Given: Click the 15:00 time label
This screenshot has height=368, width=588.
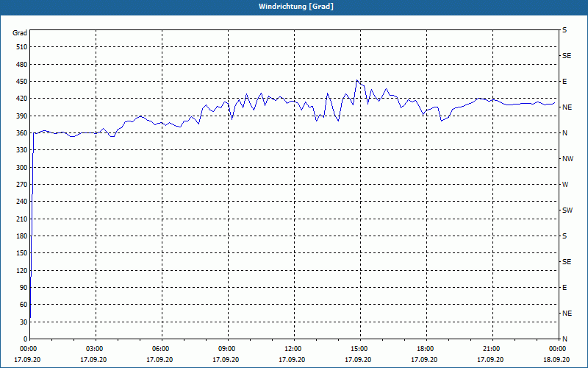Looking at the screenshot, I should tap(360, 349).
